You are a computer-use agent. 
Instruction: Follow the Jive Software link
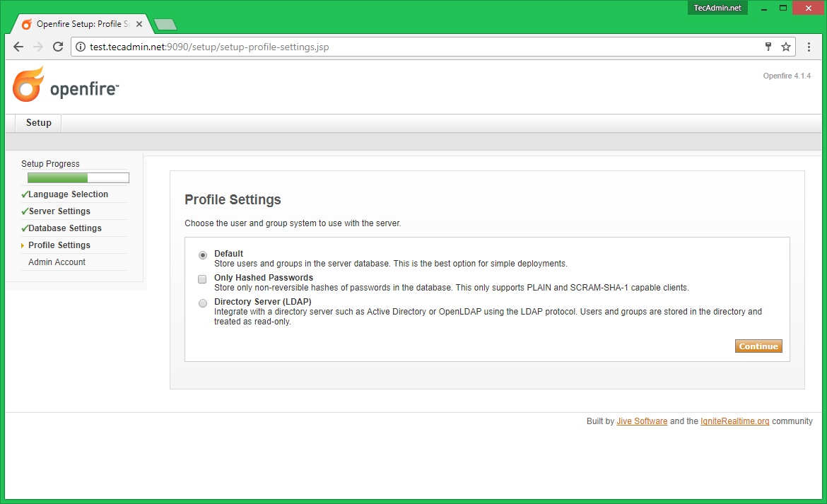pyautogui.click(x=642, y=421)
